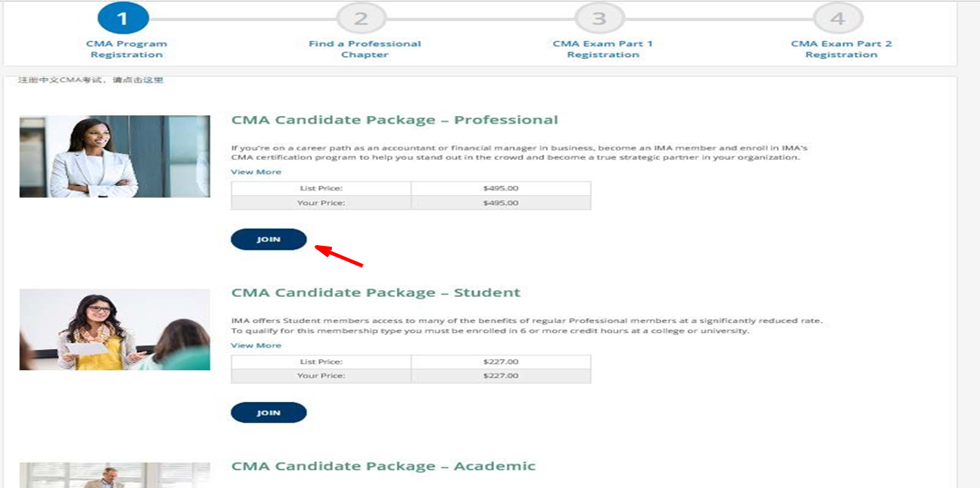This screenshot has width=980, height=488.
Task: Click Join for the Professional package
Action: [268, 239]
